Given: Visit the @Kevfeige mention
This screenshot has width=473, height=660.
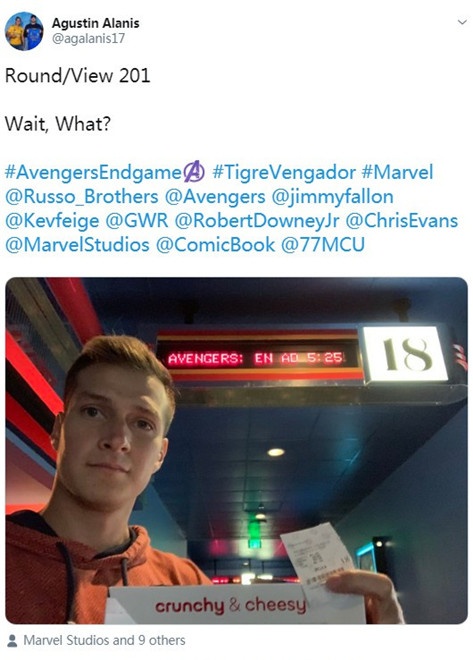Looking at the screenshot, I should [x=52, y=221].
